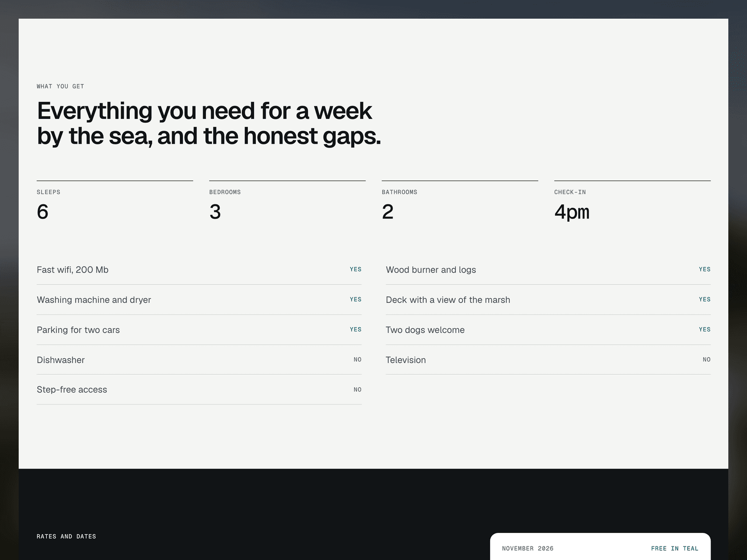Click the RATES AND DATES label
Screen dimensions: 747x560
pyautogui.click(x=66, y=537)
